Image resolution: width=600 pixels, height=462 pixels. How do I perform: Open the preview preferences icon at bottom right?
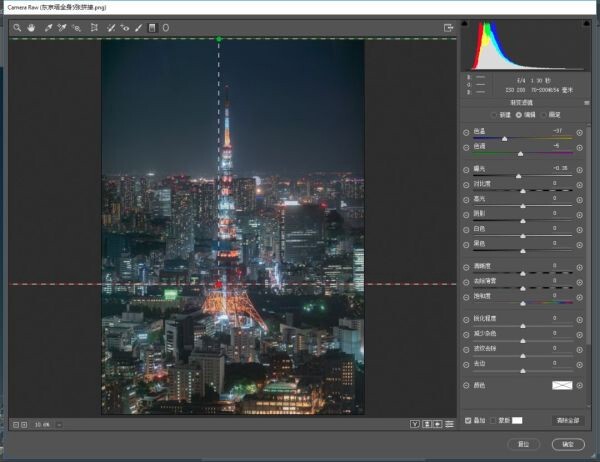point(450,424)
